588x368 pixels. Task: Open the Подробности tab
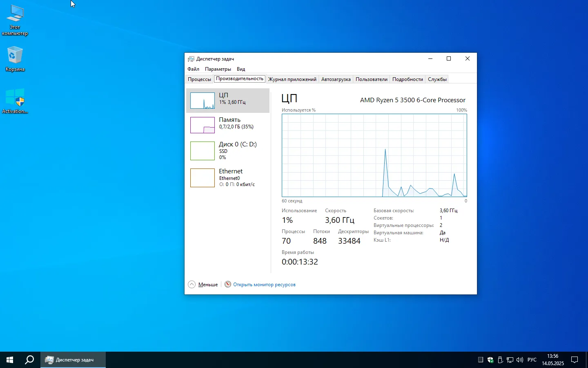click(x=408, y=79)
